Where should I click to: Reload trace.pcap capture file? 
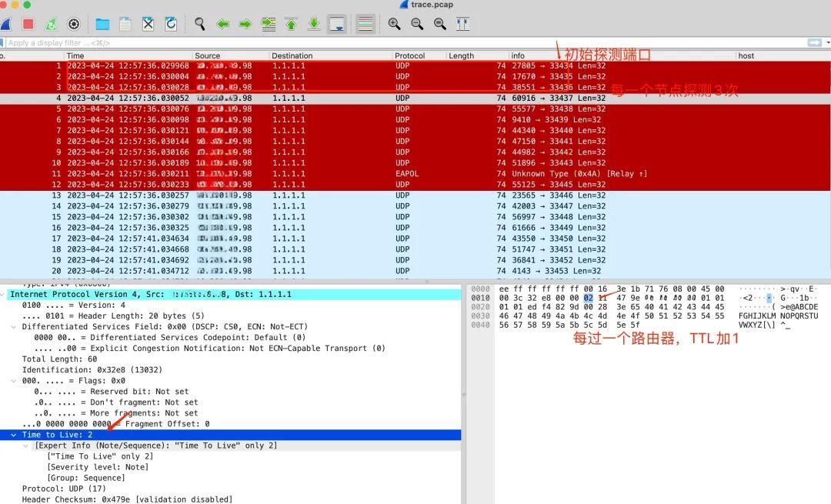coord(171,24)
